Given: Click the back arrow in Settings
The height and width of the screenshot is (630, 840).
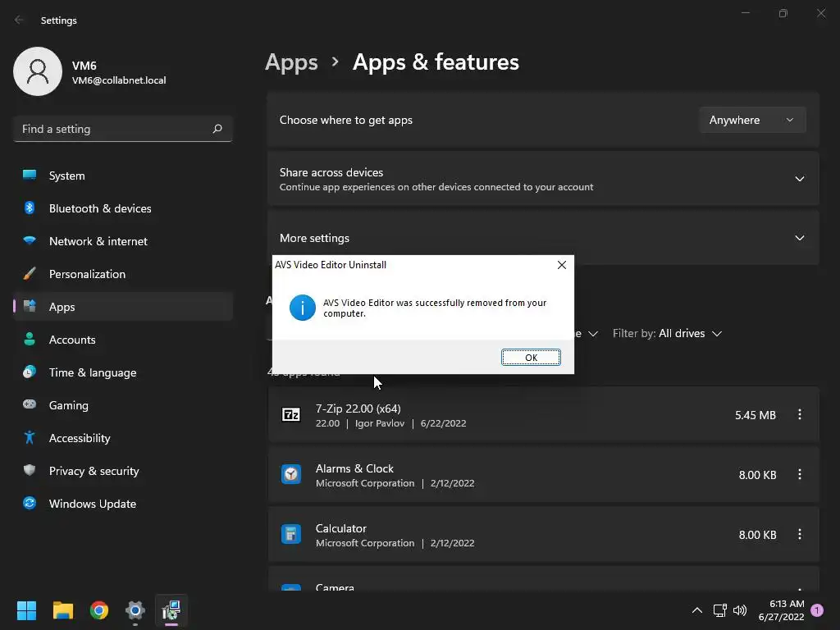Looking at the screenshot, I should pos(20,21).
